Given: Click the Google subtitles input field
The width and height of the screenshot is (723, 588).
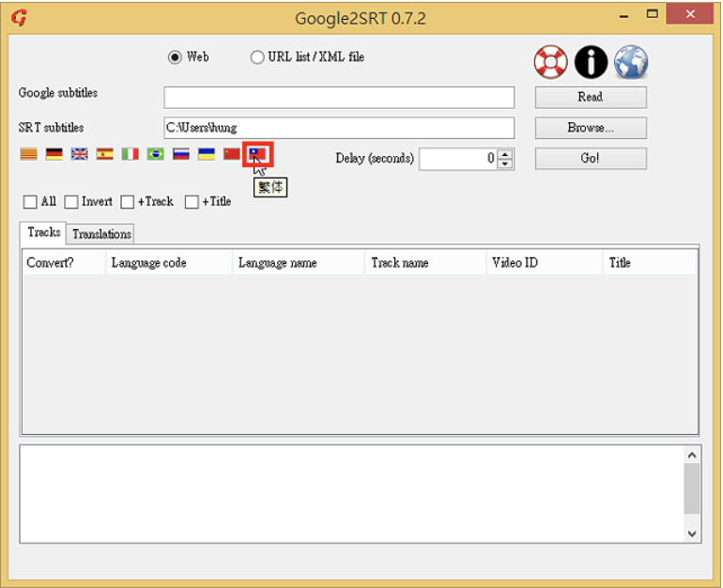Looking at the screenshot, I should (x=339, y=98).
